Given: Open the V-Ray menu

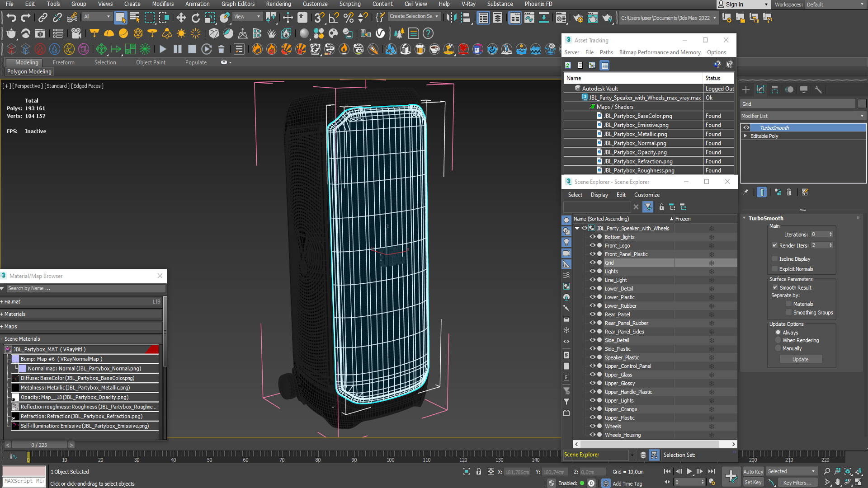Looking at the screenshot, I should coord(468,4).
